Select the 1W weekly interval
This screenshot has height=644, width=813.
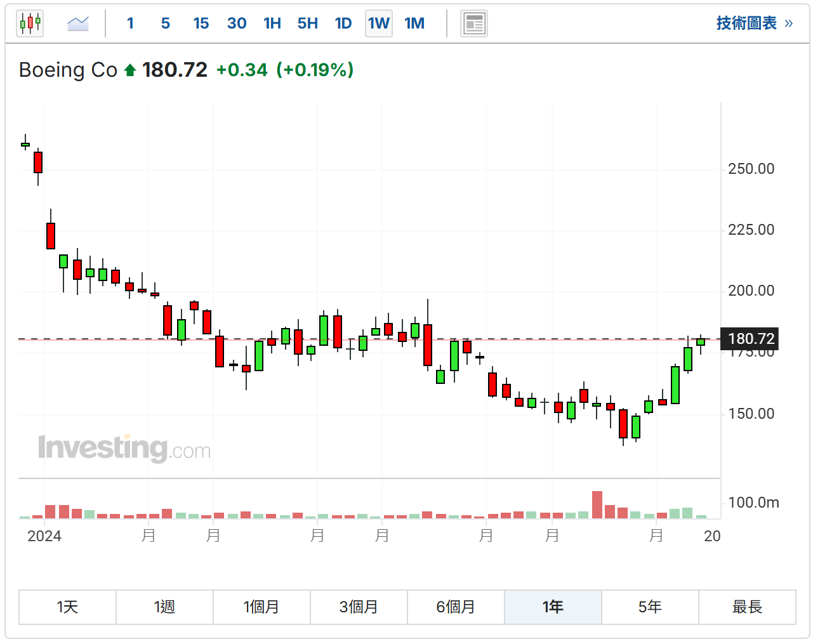pos(379,24)
